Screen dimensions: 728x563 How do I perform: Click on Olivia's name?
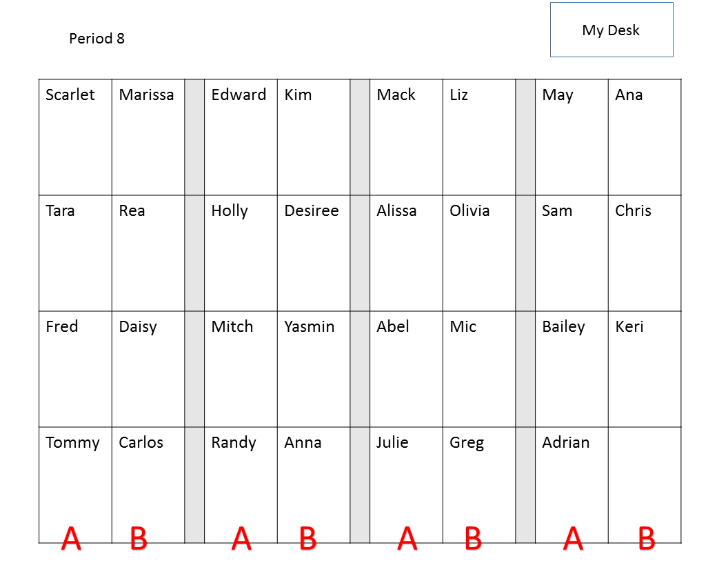click(x=469, y=211)
